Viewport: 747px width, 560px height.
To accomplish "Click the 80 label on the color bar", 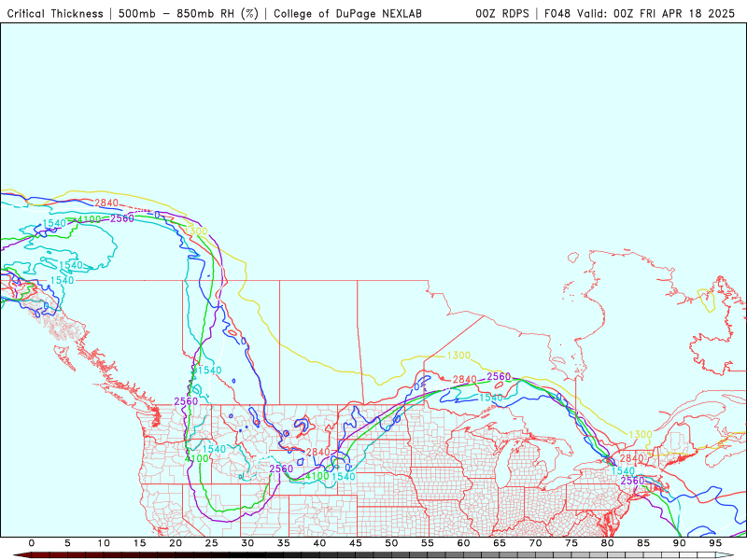I will [x=608, y=543].
